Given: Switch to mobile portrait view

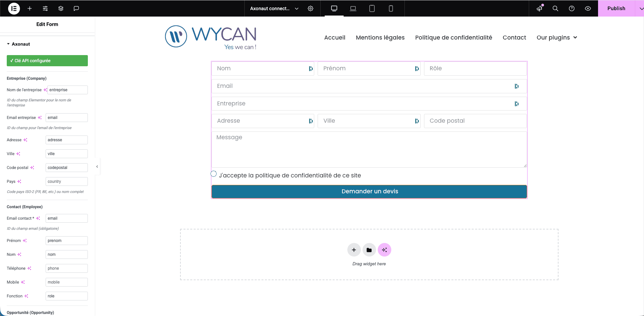Looking at the screenshot, I should coord(391,8).
